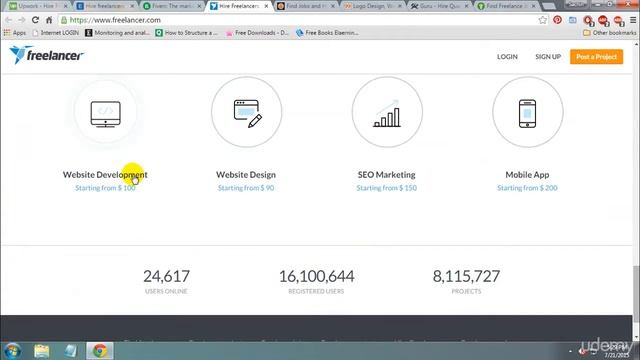Open File Explorer from the taskbar

tap(42, 351)
